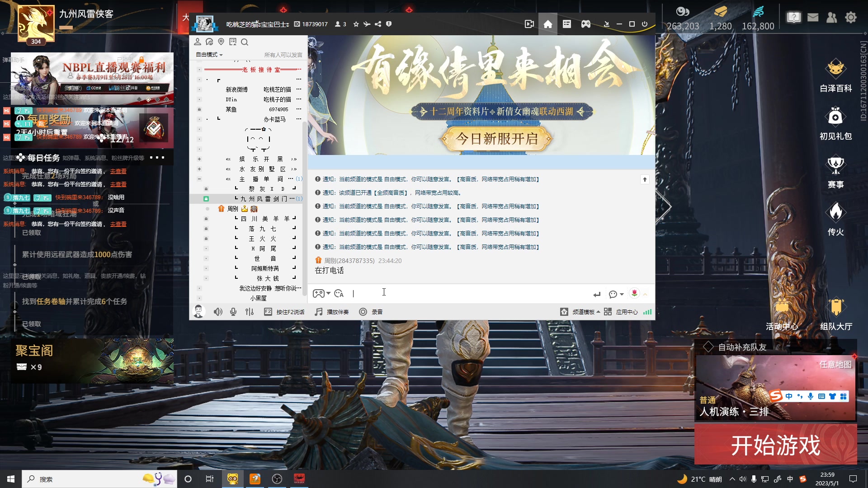This screenshot has width=868, height=488.
Task: Open Windows Start menu
Action: click(x=11, y=479)
